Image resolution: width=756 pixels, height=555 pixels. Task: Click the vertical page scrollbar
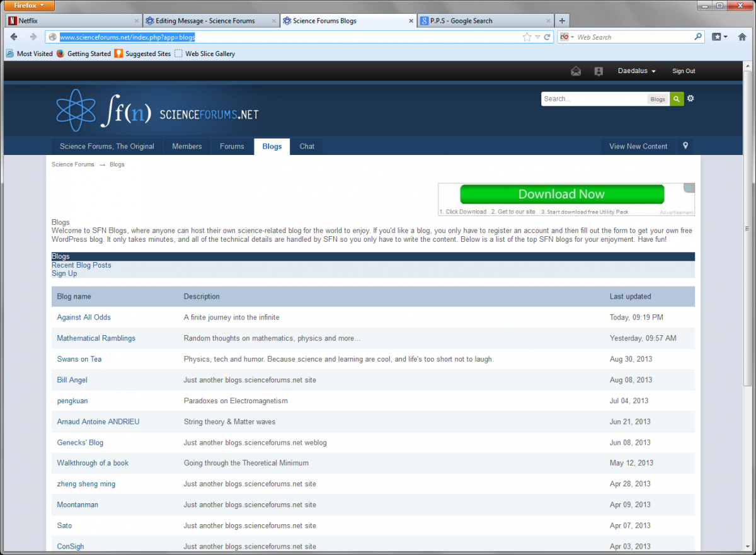[747, 228]
